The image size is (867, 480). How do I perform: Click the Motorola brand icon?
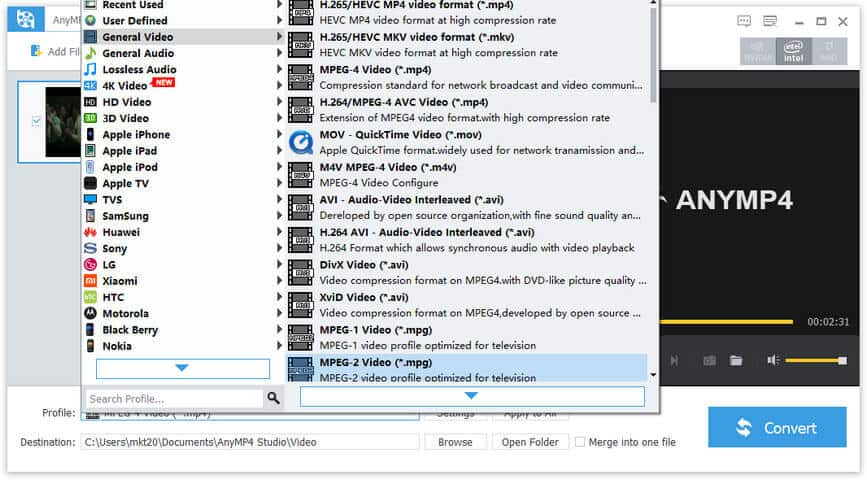click(x=90, y=314)
